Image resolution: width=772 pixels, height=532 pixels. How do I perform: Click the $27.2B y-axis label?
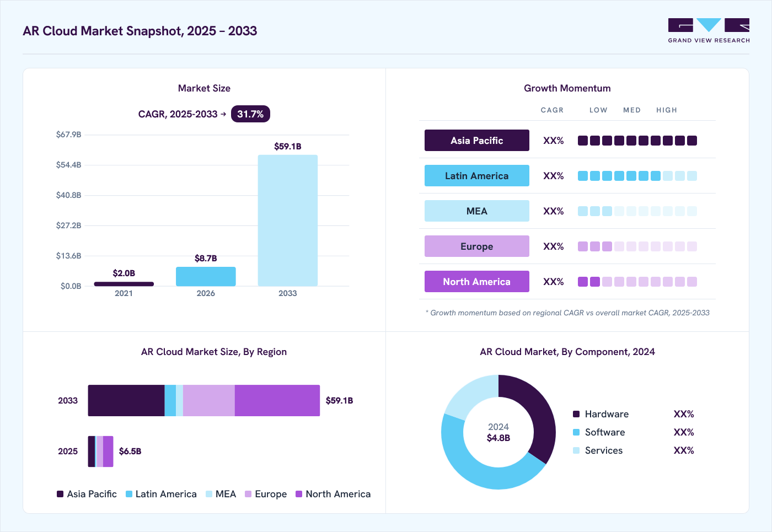coord(69,225)
